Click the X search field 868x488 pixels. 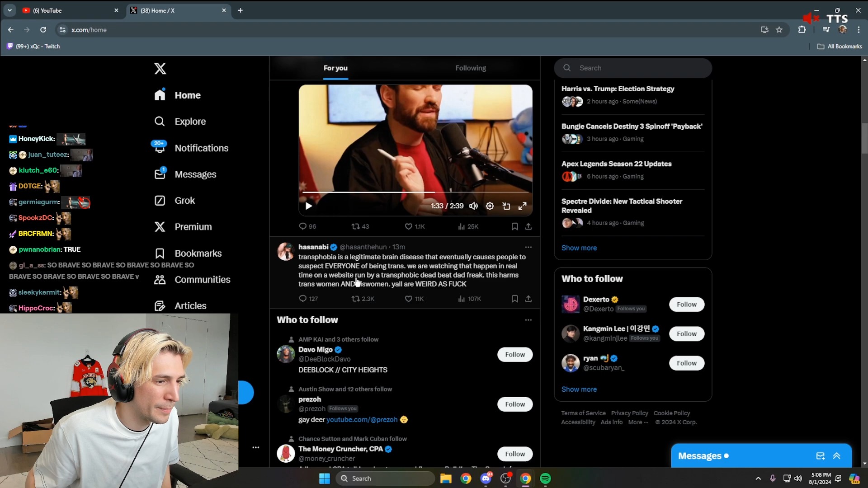[633, 68]
